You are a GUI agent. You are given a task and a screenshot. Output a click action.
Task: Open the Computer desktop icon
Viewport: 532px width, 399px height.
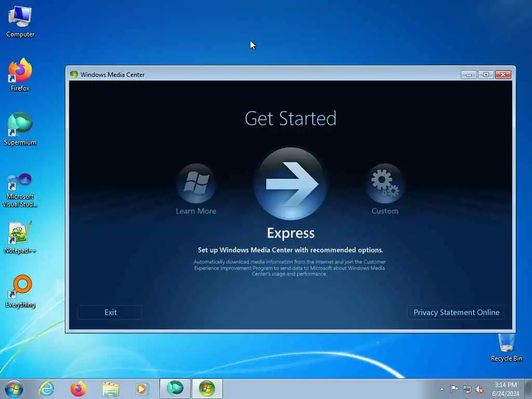[20, 21]
